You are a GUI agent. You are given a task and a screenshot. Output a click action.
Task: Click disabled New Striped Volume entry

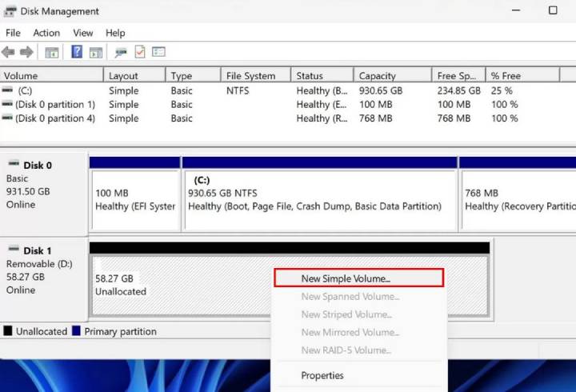point(358,314)
